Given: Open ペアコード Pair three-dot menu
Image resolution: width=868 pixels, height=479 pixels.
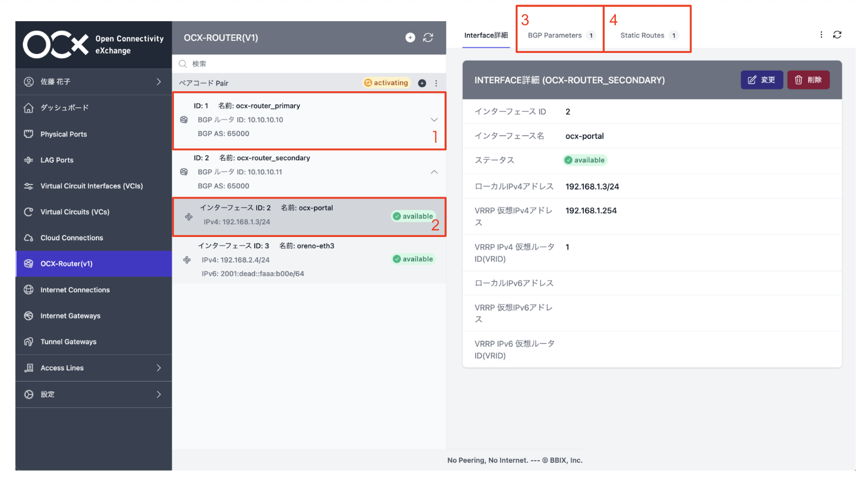Looking at the screenshot, I should (x=436, y=83).
